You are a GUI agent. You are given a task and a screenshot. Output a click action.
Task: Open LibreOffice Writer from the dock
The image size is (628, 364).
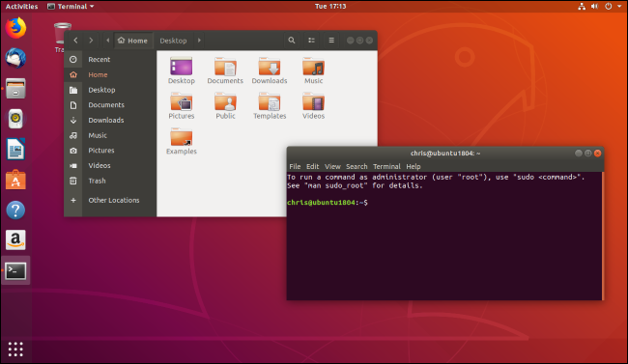pos(15,149)
